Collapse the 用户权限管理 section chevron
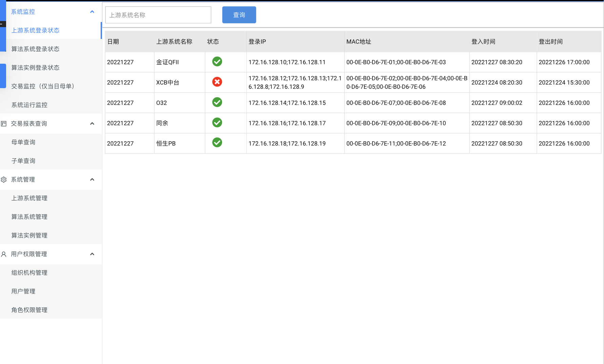Screen dimensions: 604x364 click(92, 254)
